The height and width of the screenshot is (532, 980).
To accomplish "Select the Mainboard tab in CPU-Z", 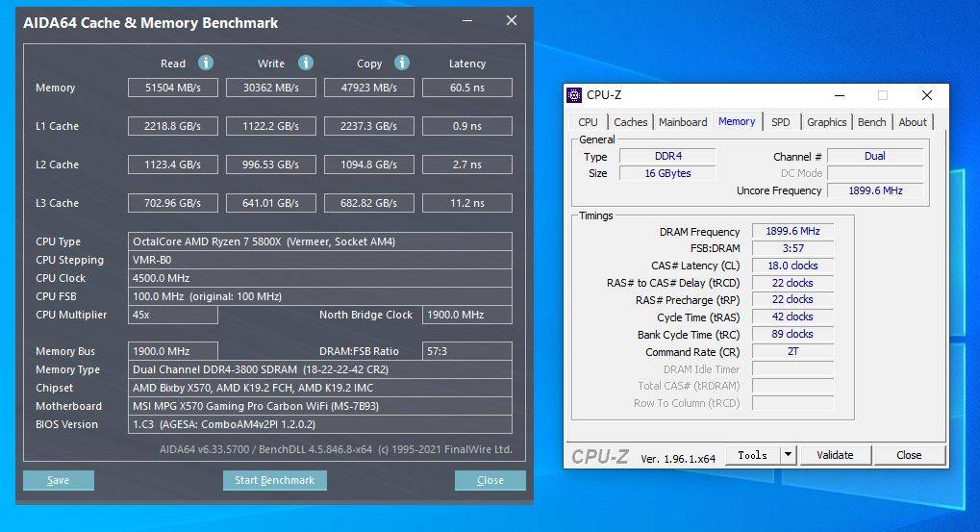I will tap(683, 122).
